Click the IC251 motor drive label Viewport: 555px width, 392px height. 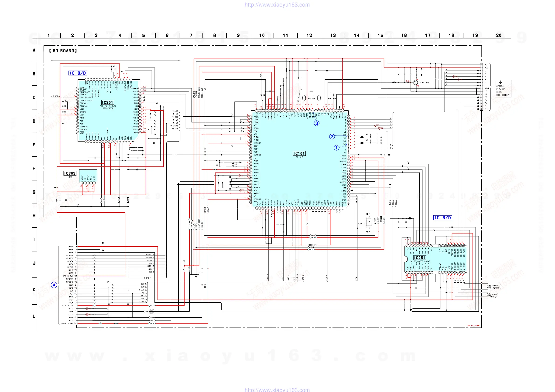pos(419,258)
